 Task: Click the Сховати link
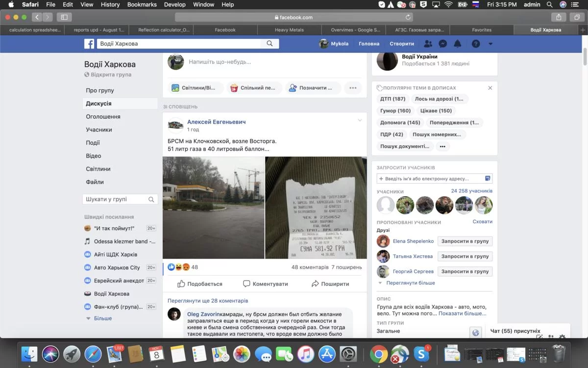[483, 222]
